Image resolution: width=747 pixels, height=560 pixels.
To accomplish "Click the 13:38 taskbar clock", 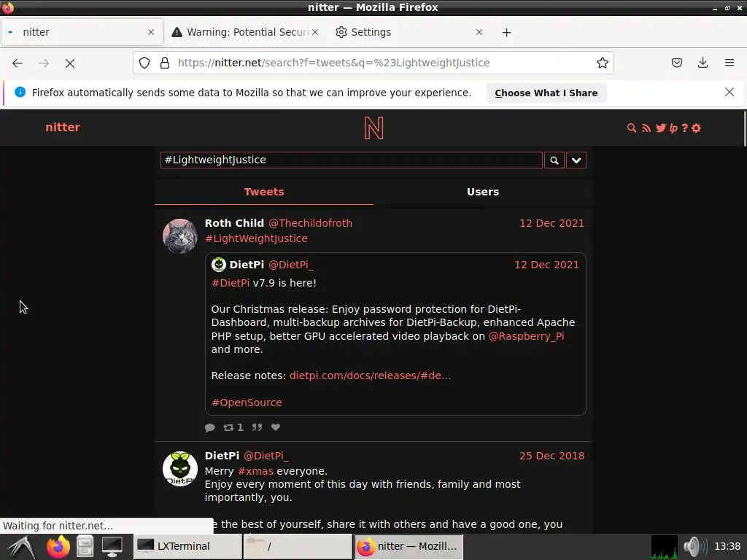I will [x=727, y=547].
